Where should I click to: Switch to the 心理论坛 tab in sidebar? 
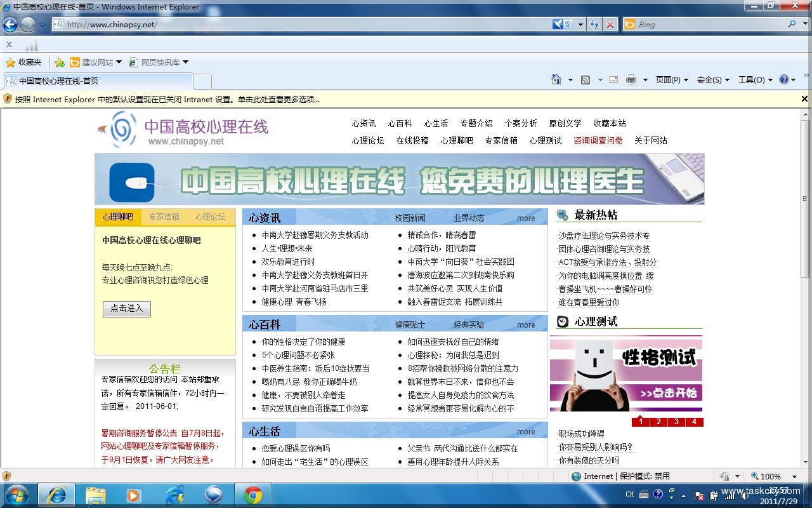[211, 217]
